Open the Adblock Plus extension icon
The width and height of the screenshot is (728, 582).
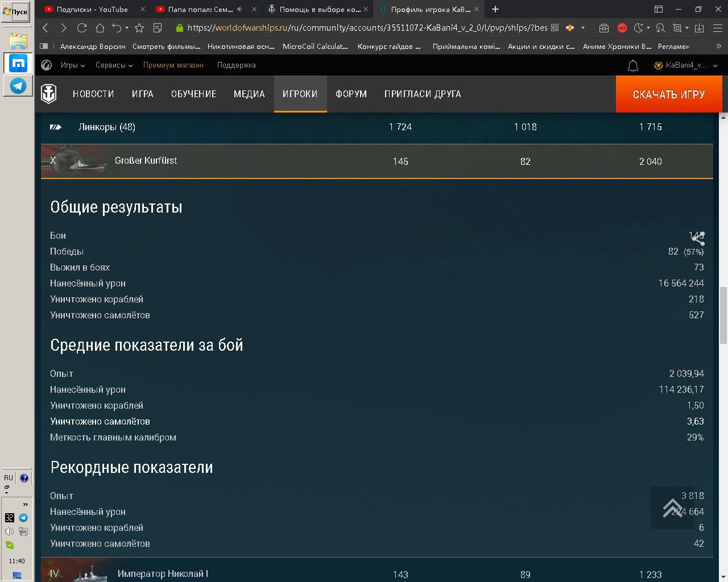(622, 28)
